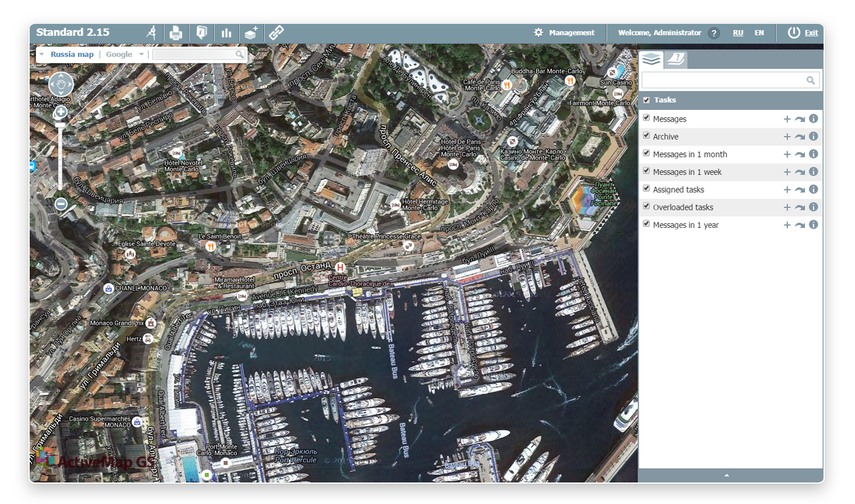
Task: Click arrow icon for Assigned tasks layer
Action: click(800, 190)
